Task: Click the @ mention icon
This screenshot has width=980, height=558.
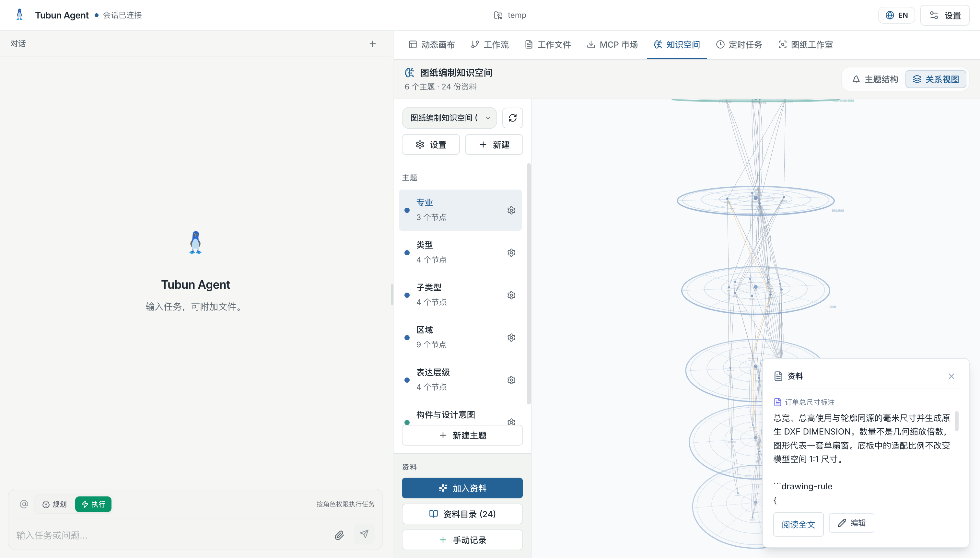Action: [24, 504]
